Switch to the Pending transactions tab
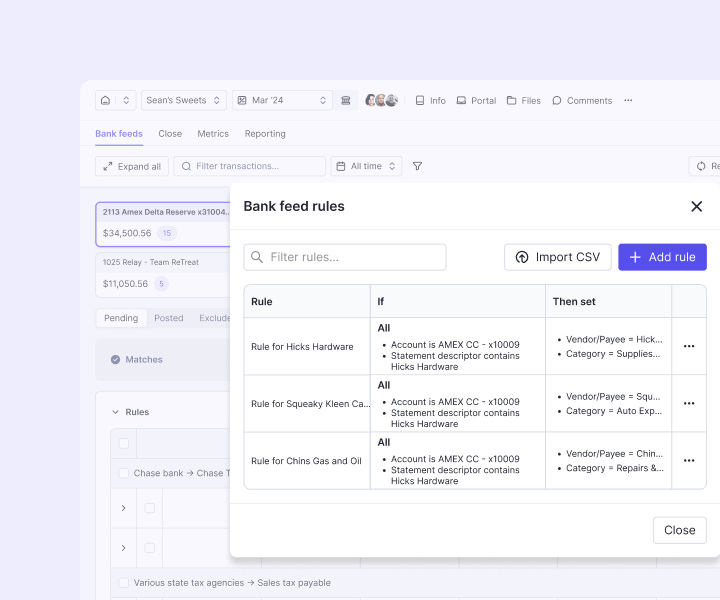720x600 pixels. click(121, 318)
